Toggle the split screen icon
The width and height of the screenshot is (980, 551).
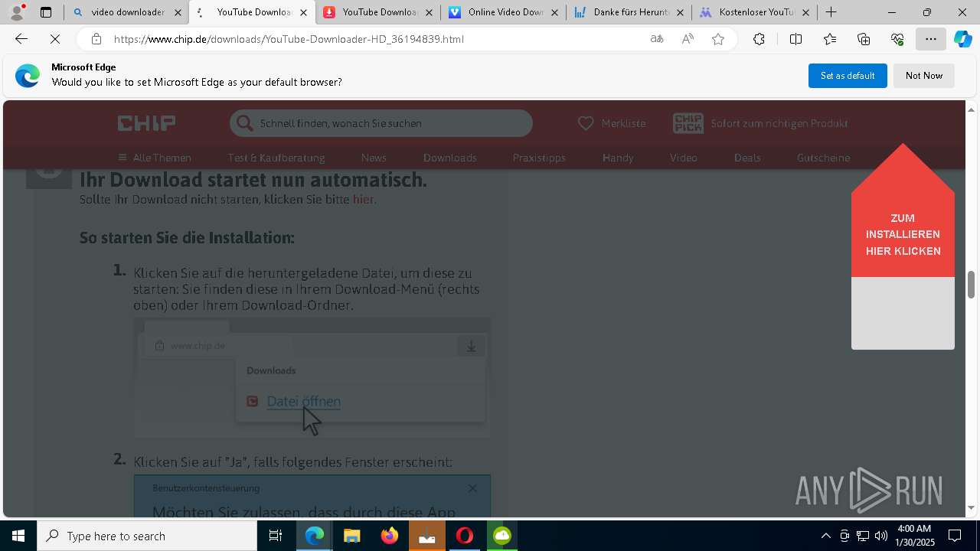pyautogui.click(x=795, y=39)
